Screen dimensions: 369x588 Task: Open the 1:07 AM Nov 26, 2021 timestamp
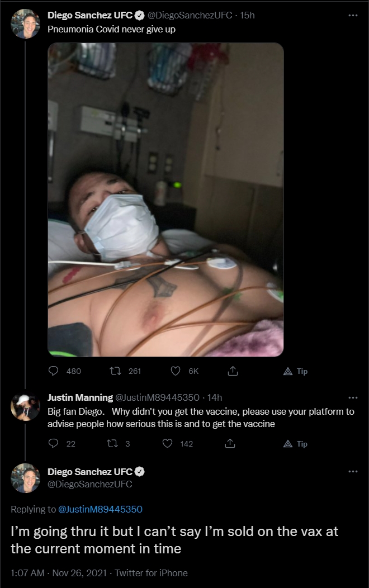(x=59, y=572)
